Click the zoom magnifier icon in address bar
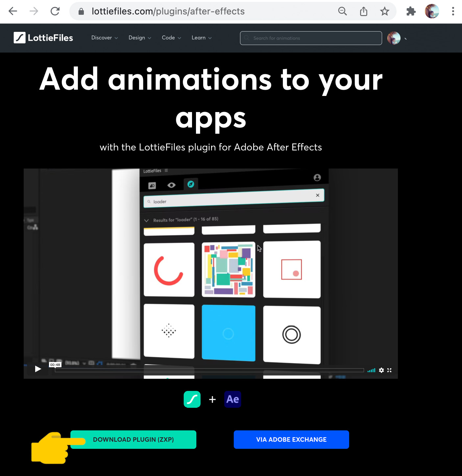This screenshot has width=462, height=476. tap(342, 11)
